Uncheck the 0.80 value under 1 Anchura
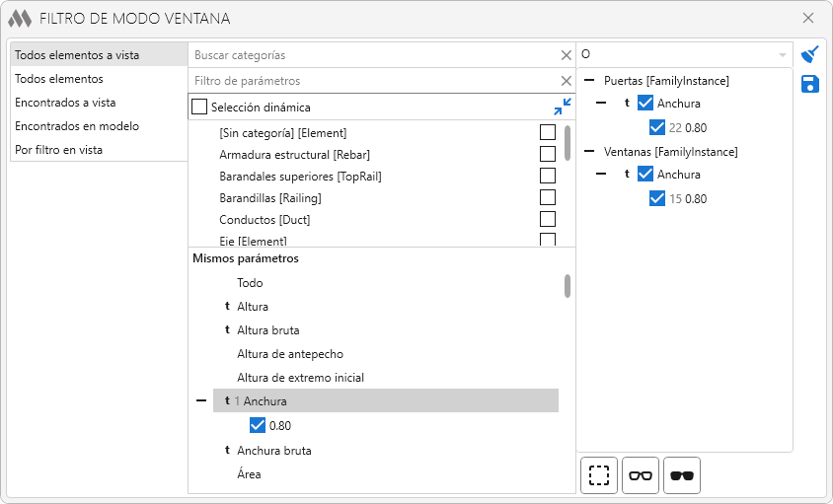The width and height of the screenshot is (833, 504). click(x=258, y=426)
